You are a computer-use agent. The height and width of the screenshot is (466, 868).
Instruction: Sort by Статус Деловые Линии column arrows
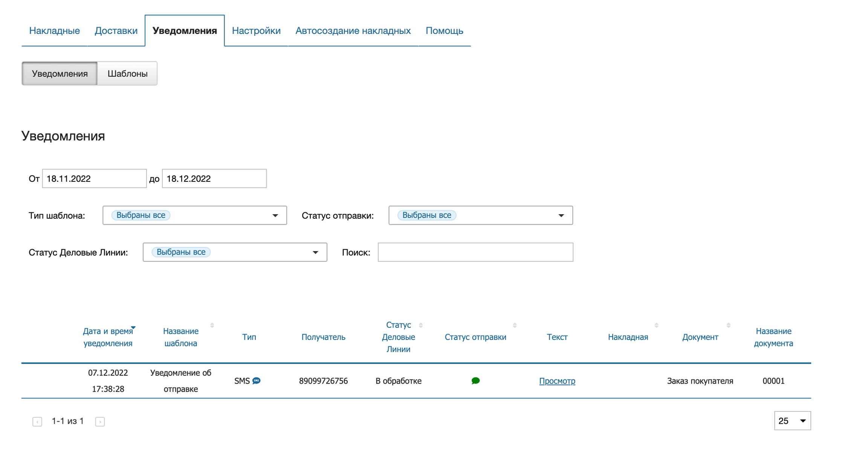click(x=421, y=325)
